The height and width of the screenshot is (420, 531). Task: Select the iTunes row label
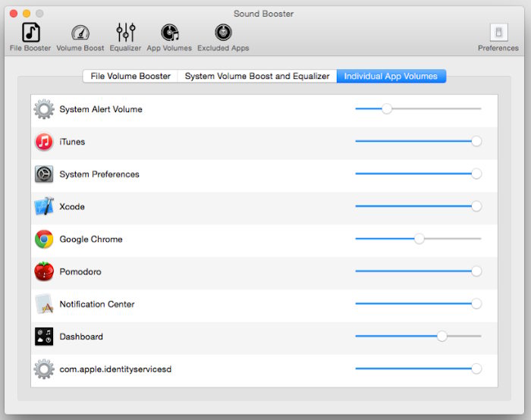(x=72, y=142)
